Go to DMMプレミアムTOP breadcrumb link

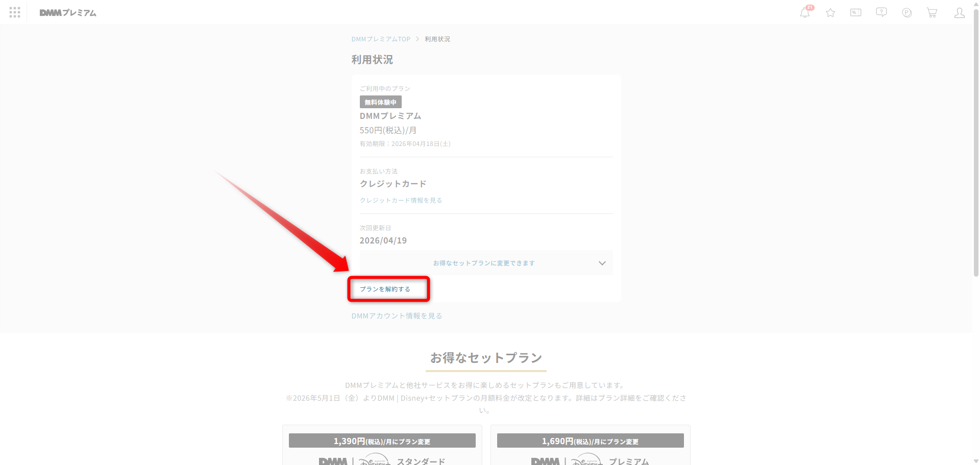click(381, 39)
